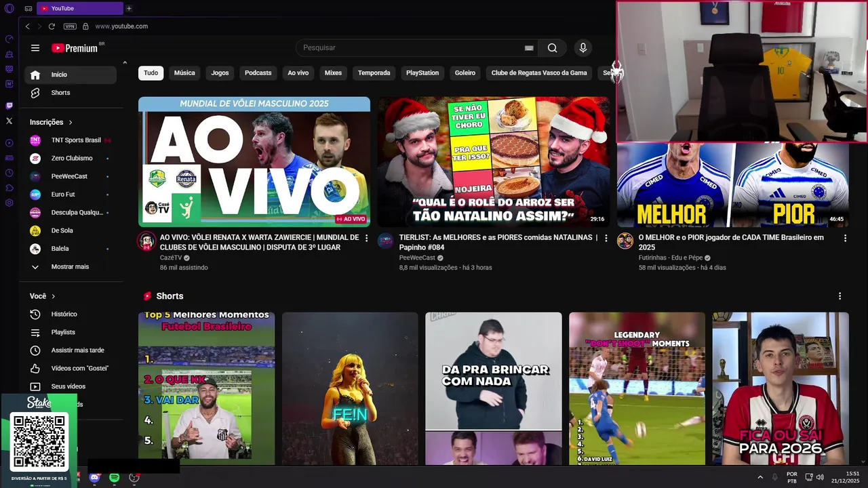Open more options for AO VIVO Vôlei video
Image resolution: width=868 pixels, height=488 pixels.
tap(367, 238)
